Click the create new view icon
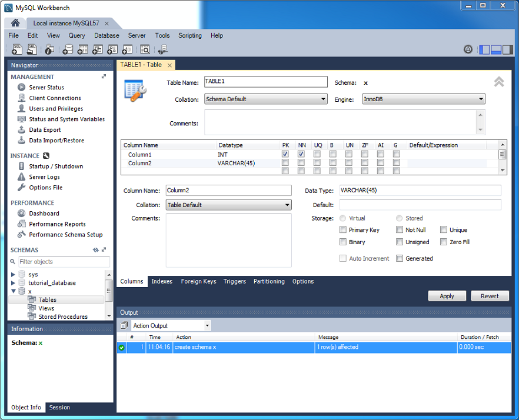 (x=97, y=49)
